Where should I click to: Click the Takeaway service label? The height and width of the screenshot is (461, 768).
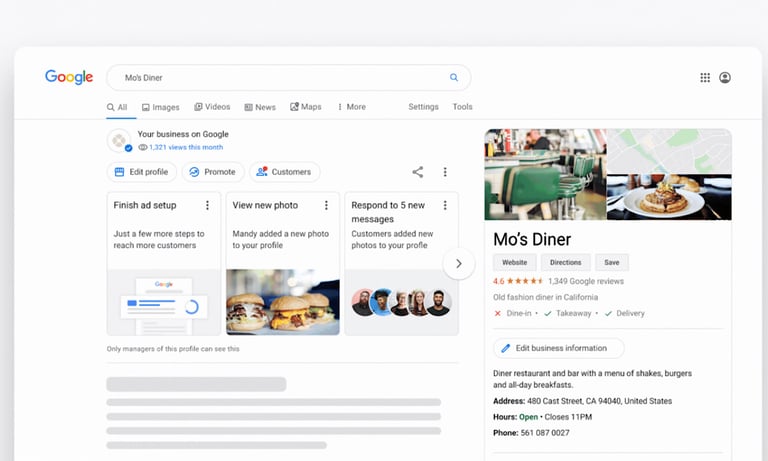(x=574, y=314)
